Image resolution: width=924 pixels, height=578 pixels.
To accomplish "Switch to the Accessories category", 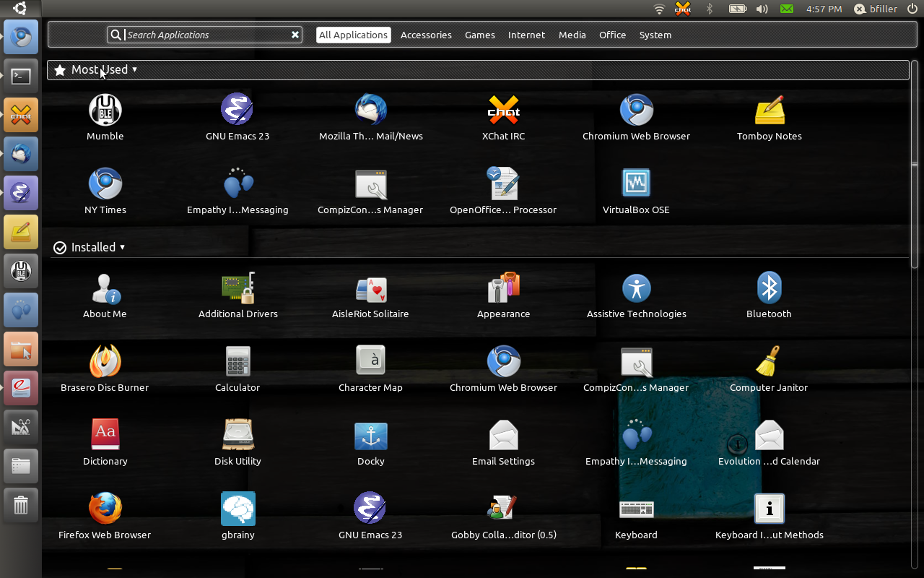I will 426,35.
